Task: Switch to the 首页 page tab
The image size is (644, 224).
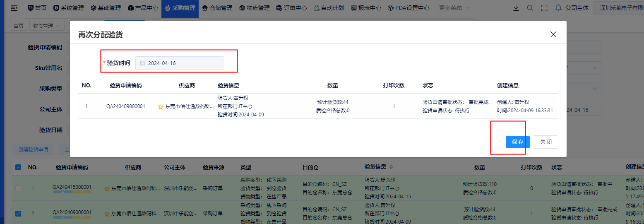Action: [19, 26]
